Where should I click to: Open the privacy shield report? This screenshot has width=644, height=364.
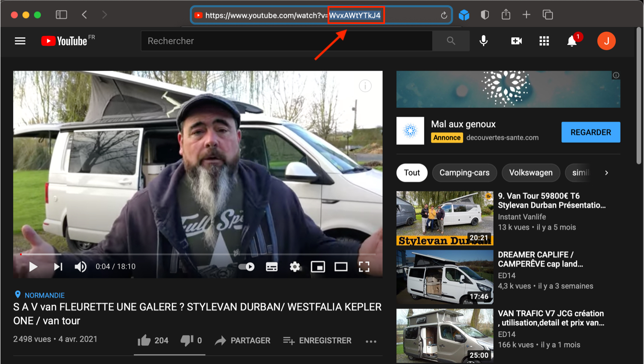click(485, 15)
